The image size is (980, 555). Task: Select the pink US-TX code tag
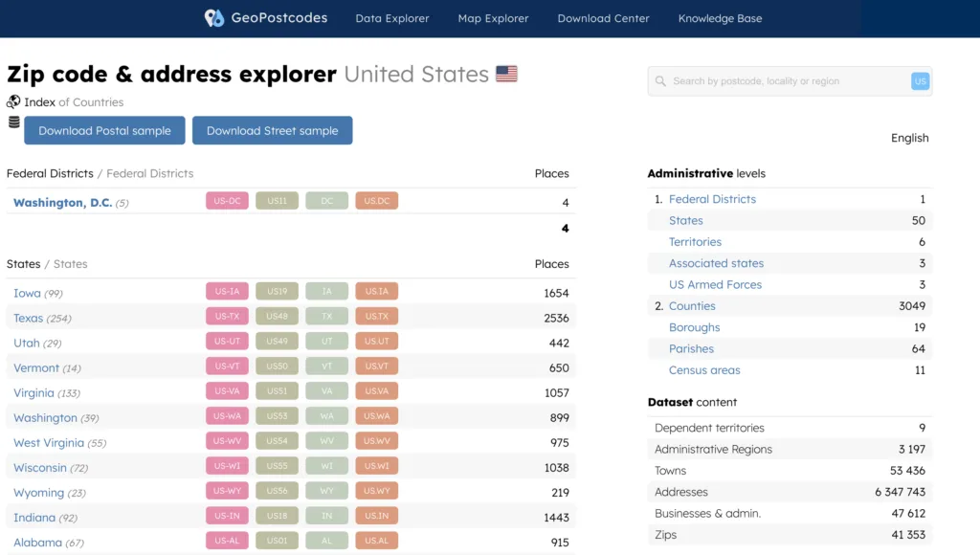[227, 318]
